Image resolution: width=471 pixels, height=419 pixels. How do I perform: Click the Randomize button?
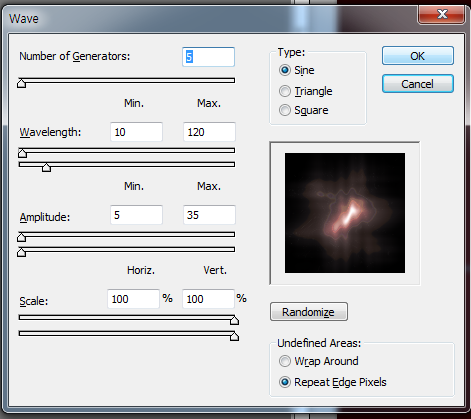(x=309, y=312)
